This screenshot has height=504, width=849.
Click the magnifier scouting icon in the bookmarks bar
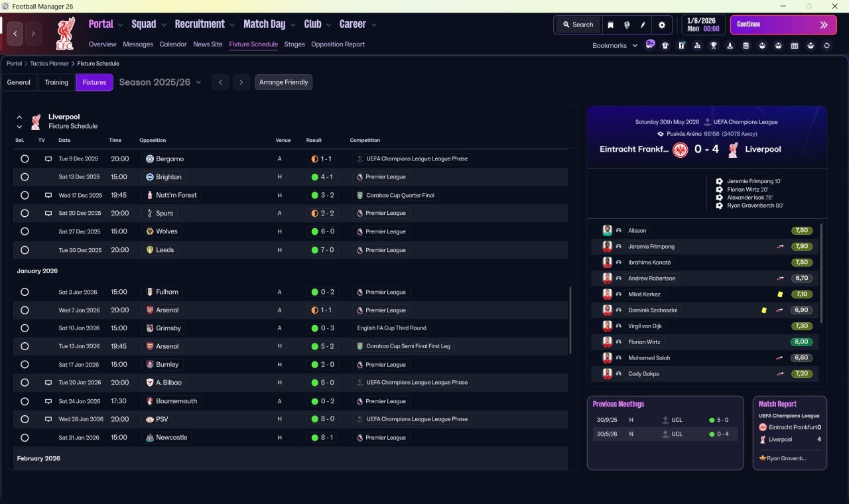point(697,46)
